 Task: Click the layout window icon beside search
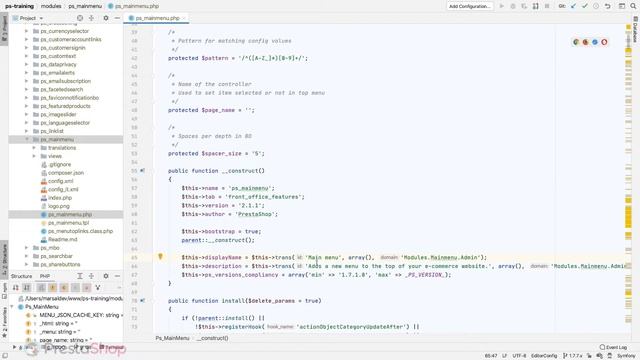coord(622,6)
